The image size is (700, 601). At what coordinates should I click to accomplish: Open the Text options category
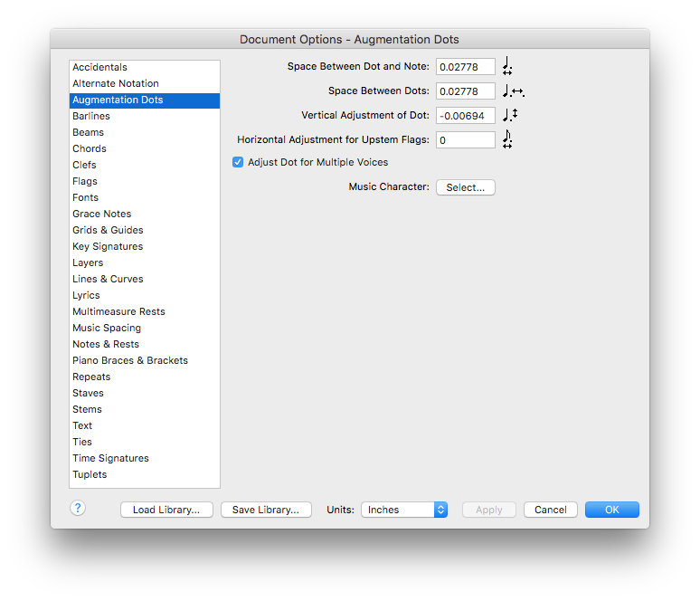pos(145,425)
